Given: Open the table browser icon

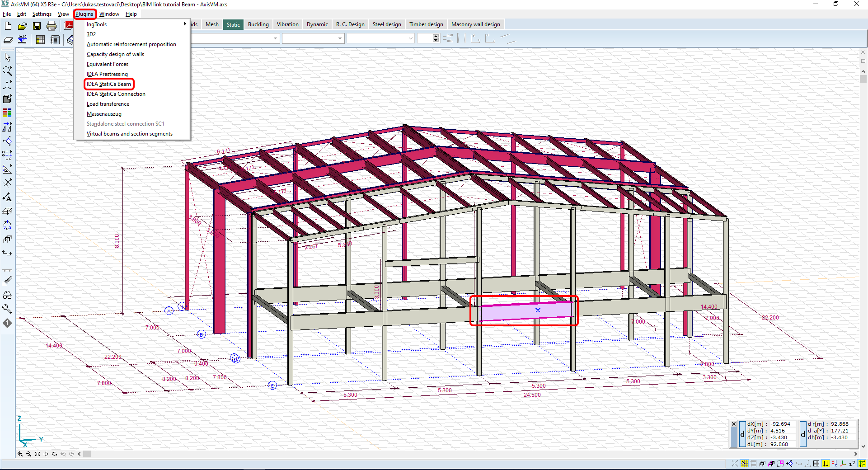Looking at the screenshot, I should point(40,40).
